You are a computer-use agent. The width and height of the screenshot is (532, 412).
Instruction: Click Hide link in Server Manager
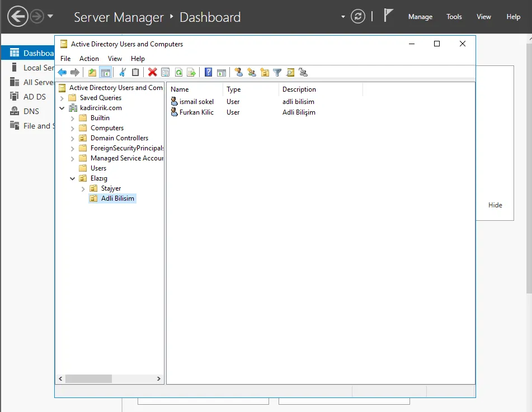495,205
